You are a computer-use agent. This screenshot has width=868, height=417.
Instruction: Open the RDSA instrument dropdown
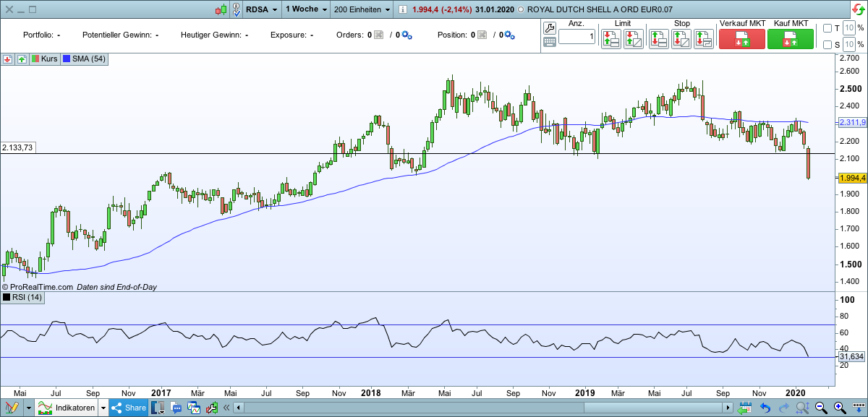(x=261, y=9)
